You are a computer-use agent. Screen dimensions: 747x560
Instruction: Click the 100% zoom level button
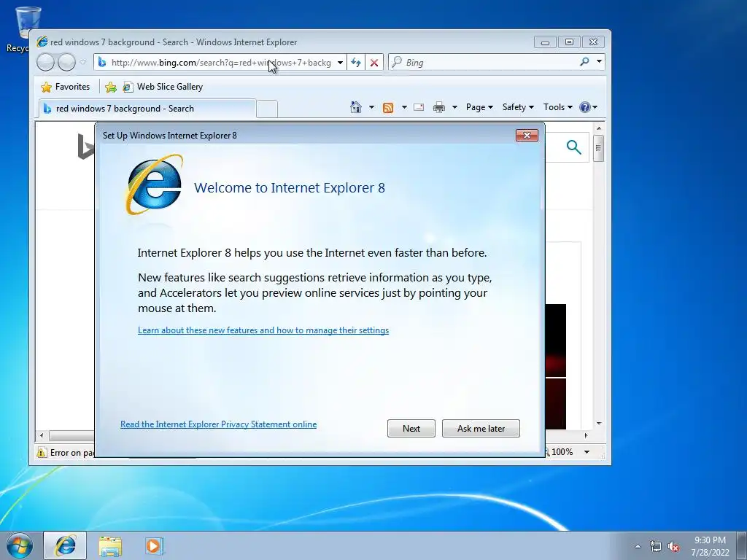(x=562, y=452)
